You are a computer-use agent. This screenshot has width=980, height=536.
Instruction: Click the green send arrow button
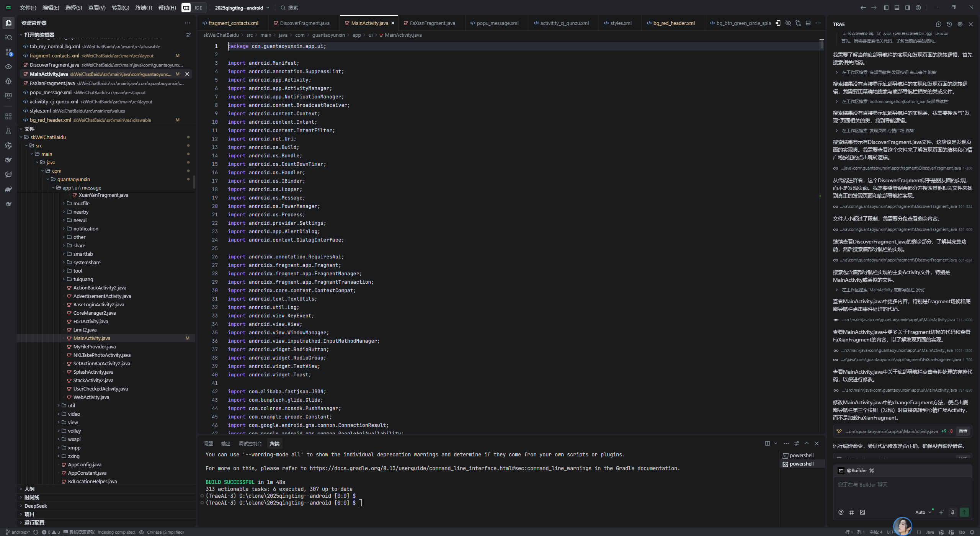(964, 512)
